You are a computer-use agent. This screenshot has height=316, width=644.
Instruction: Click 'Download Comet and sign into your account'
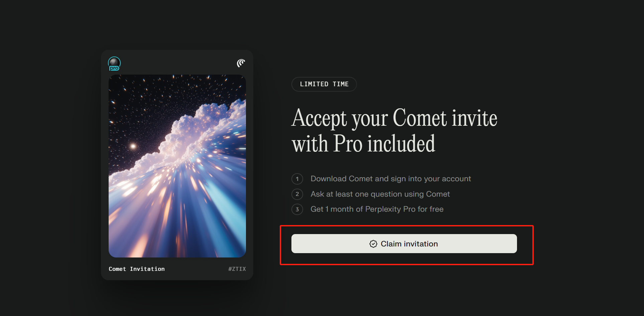[391, 179]
